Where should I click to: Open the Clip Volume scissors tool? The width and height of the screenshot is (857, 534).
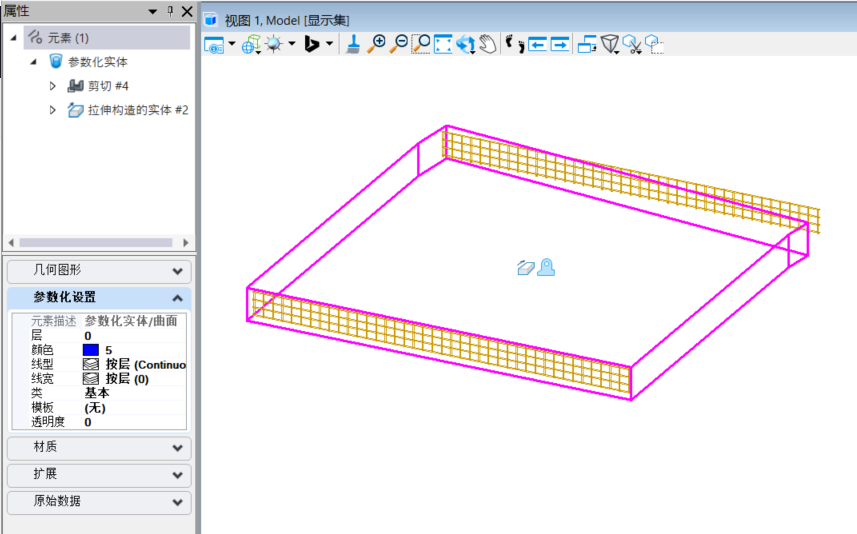tap(631, 44)
